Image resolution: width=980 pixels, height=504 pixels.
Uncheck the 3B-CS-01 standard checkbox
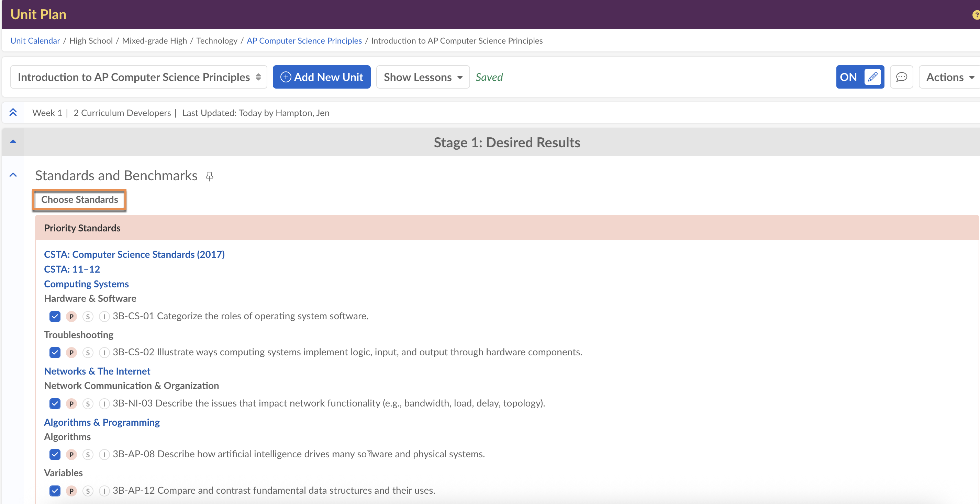tap(55, 317)
